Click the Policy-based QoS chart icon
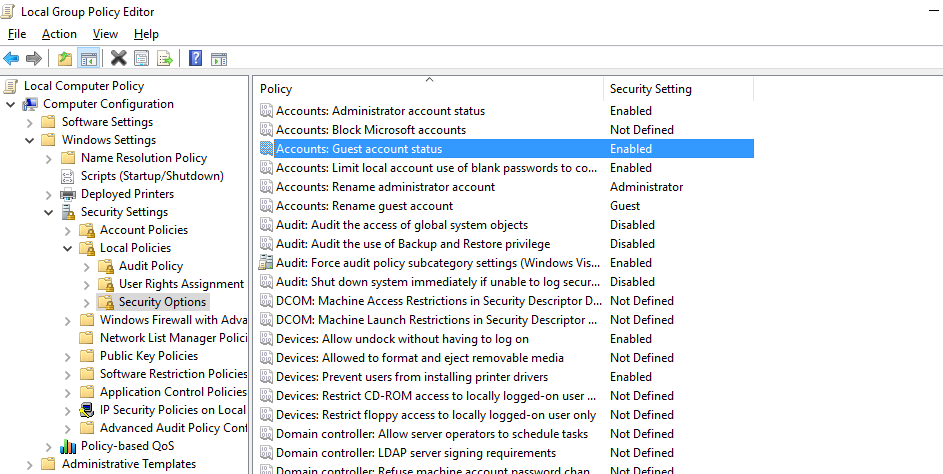The width and height of the screenshot is (943, 474). tap(68, 446)
